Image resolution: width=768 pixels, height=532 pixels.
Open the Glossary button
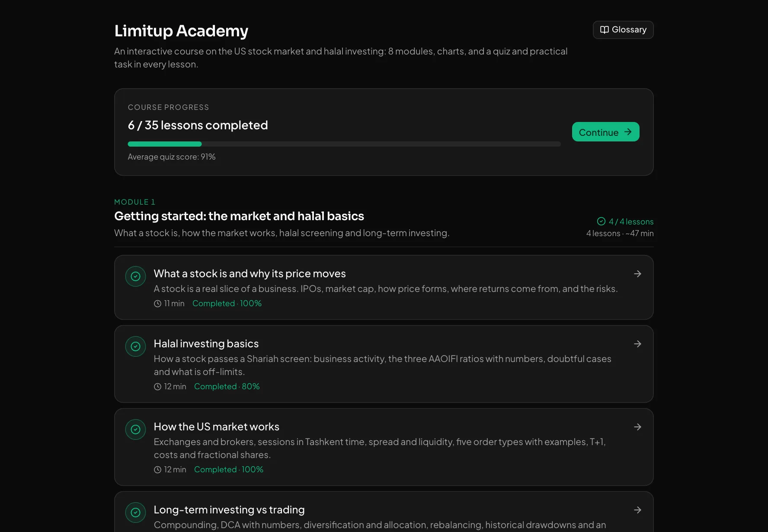tap(623, 30)
